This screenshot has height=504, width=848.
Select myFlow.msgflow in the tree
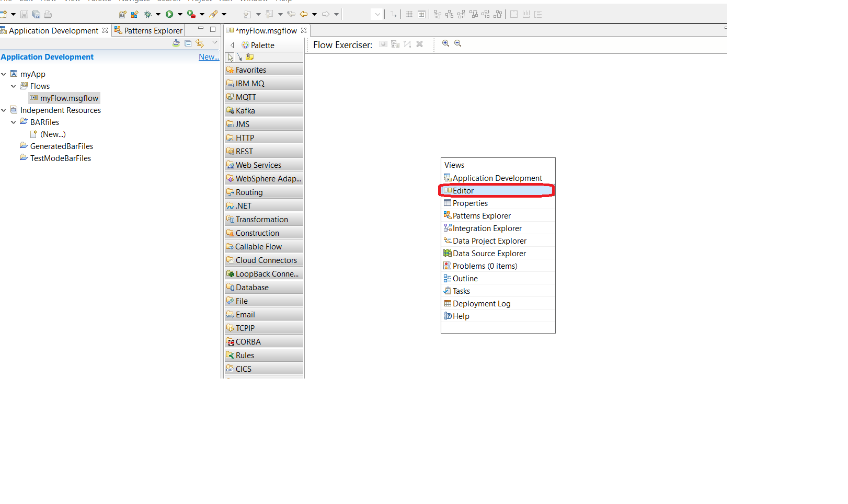64,98
